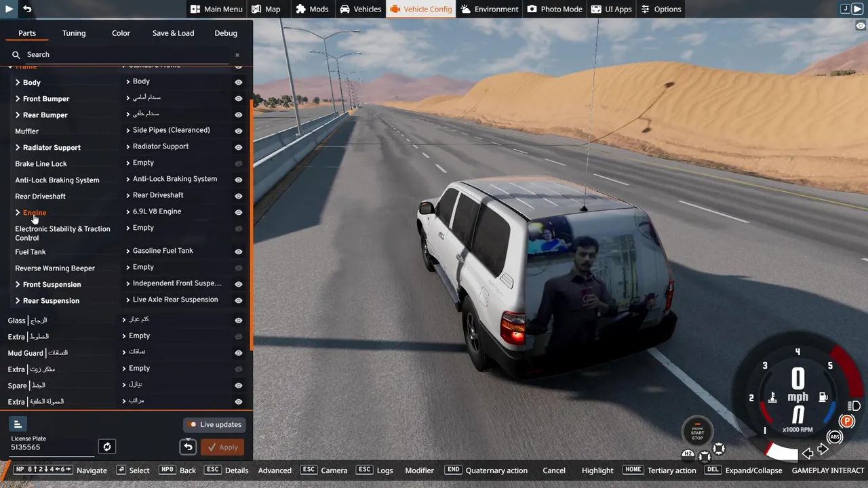Image resolution: width=868 pixels, height=488 pixels.
Task: Open the Live Axle Rear Suspension dropdown
Action: tap(175, 300)
